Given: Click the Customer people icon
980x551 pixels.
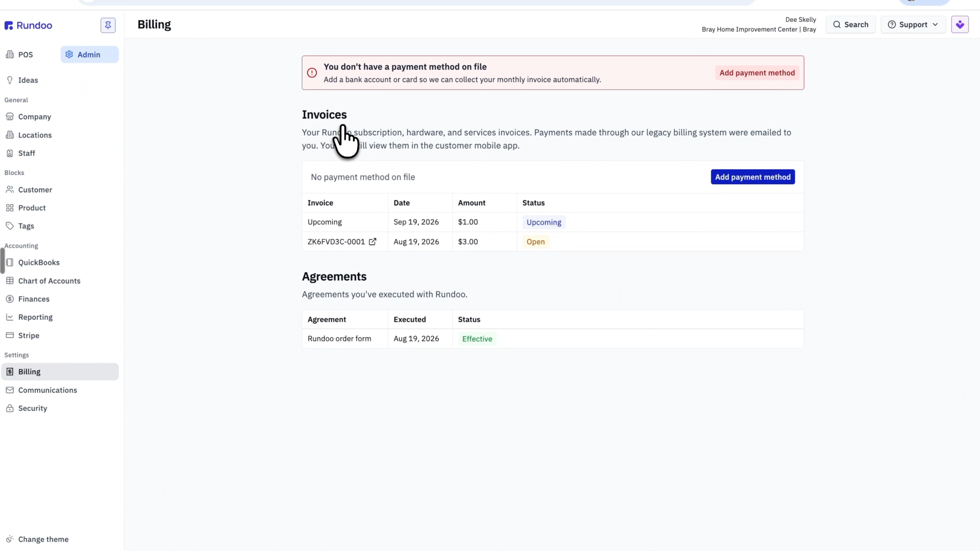Looking at the screenshot, I should coord(10,190).
